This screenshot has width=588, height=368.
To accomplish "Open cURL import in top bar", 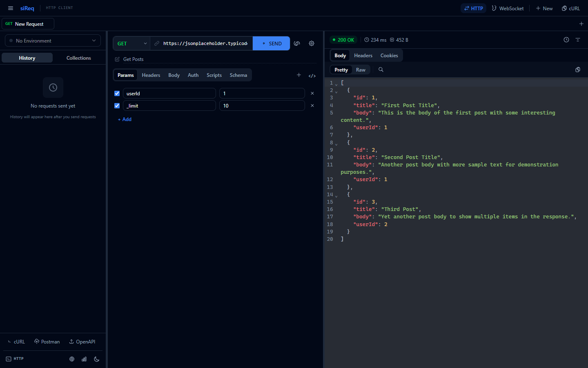I will [x=571, y=8].
